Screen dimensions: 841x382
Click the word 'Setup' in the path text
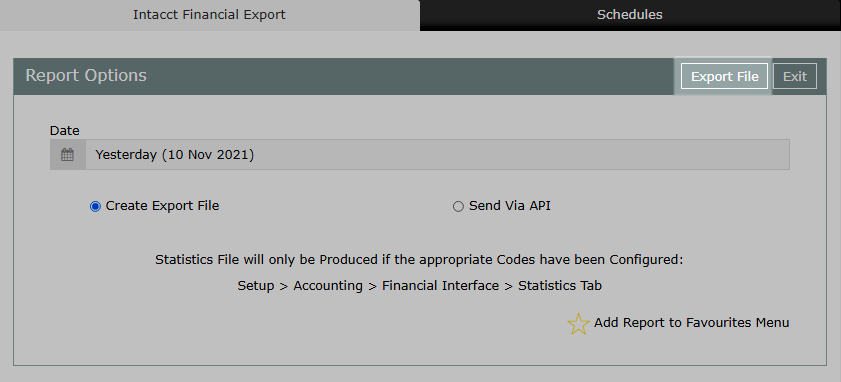pyautogui.click(x=256, y=286)
